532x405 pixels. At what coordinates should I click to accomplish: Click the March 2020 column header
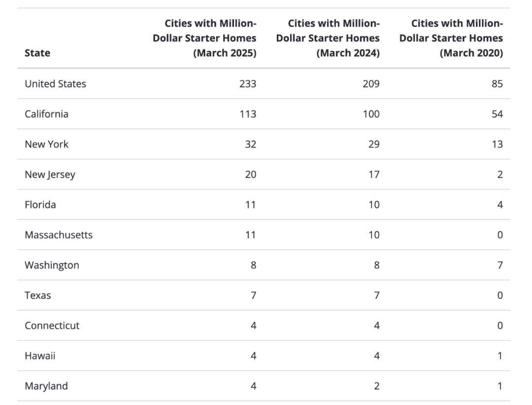point(451,38)
